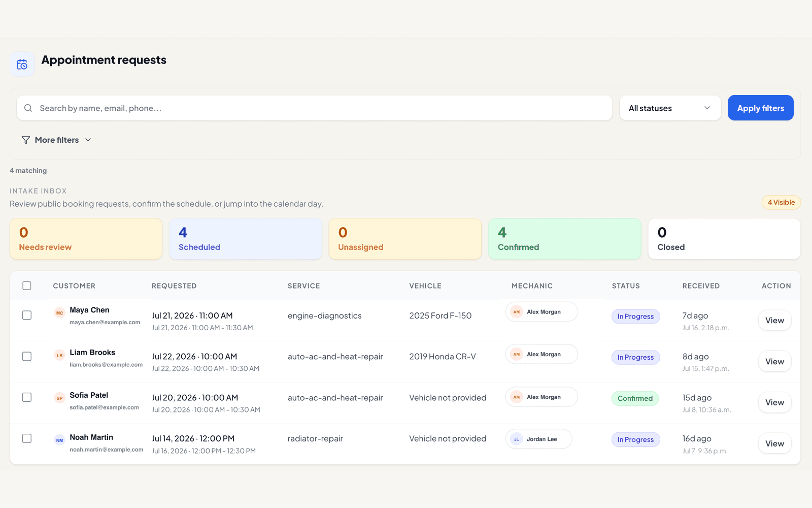Select the Scheduled summary card
The height and width of the screenshot is (508, 812).
(x=246, y=239)
